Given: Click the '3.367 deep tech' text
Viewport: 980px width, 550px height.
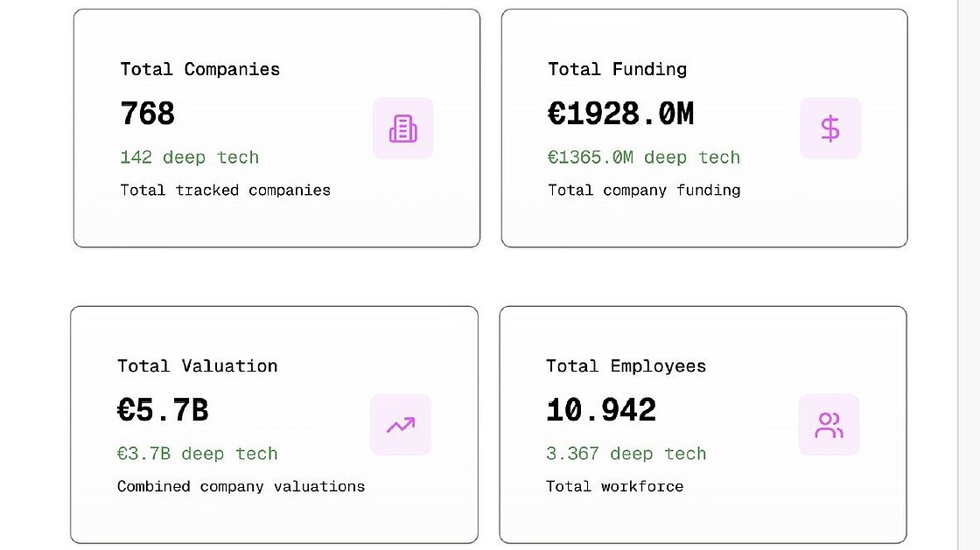Looking at the screenshot, I should pos(626,454).
